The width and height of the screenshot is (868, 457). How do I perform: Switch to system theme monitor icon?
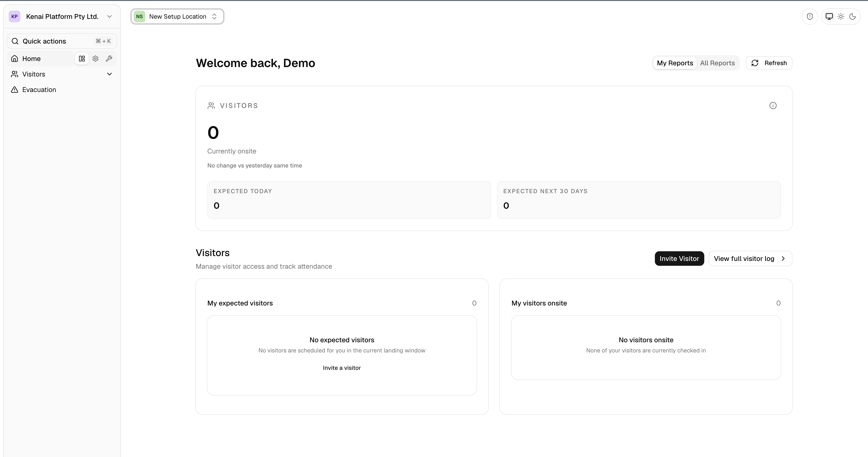coord(829,16)
